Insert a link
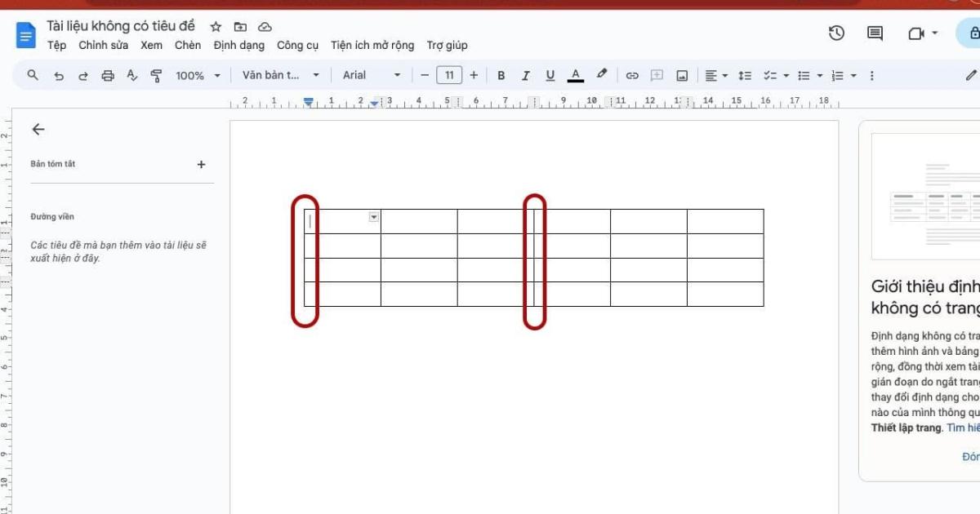The height and width of the screenshot is (514, 980). (x=631, y=74)
